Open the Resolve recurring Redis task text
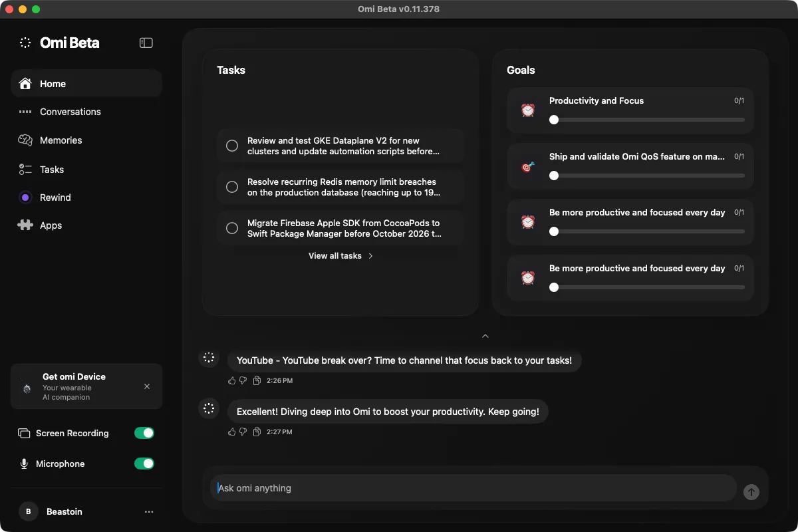 pyautogui.click(x=343, y=187)
